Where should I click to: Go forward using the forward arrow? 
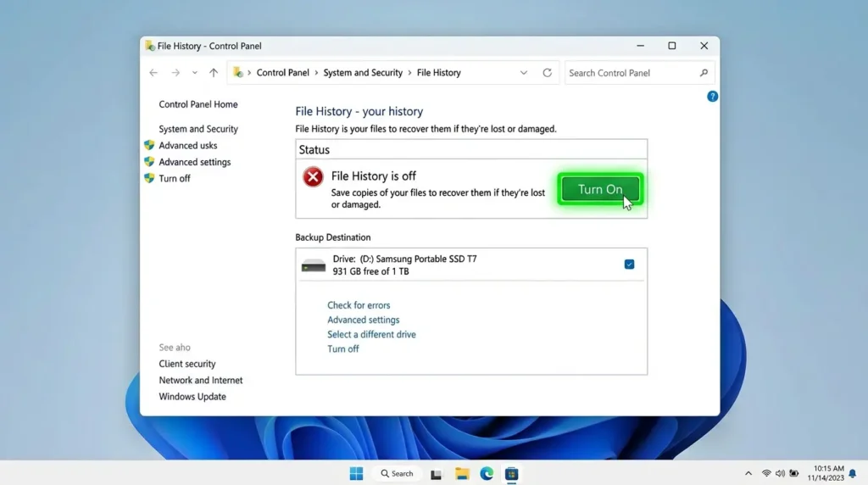[175, 73]
